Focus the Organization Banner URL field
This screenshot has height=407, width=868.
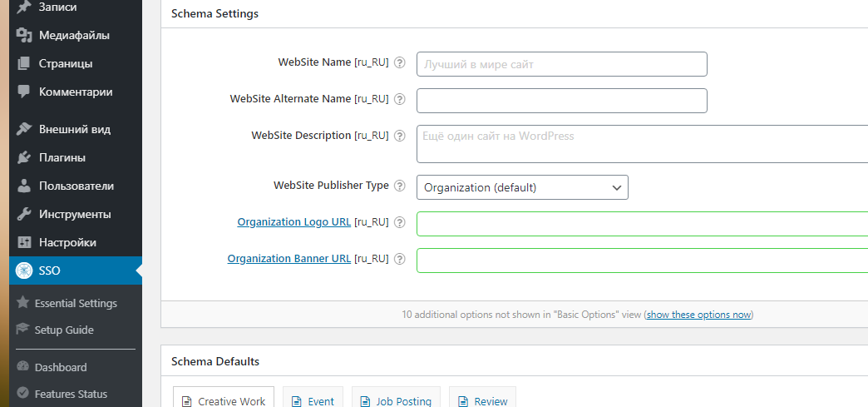[642, 261]
